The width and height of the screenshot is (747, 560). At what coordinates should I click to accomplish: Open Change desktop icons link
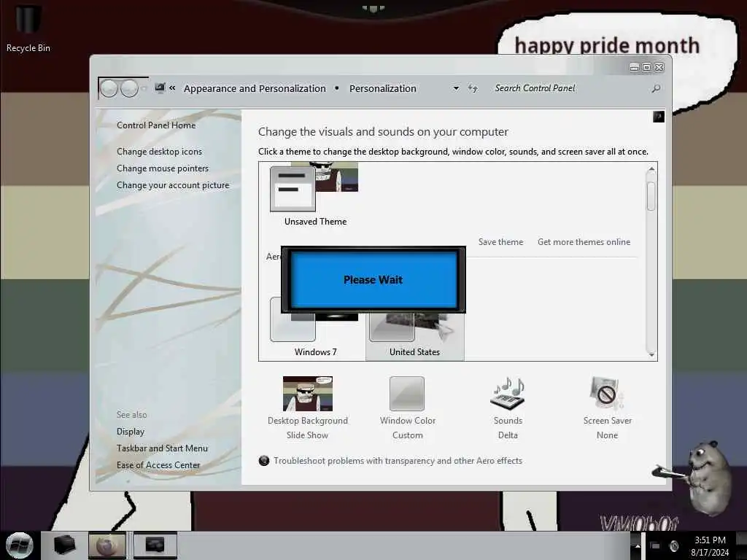click(159, 152)
